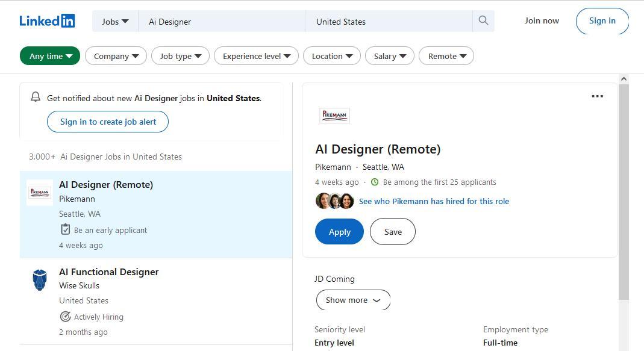
Task: Apply to the AI Designer job
Action: tap(339, 232)
